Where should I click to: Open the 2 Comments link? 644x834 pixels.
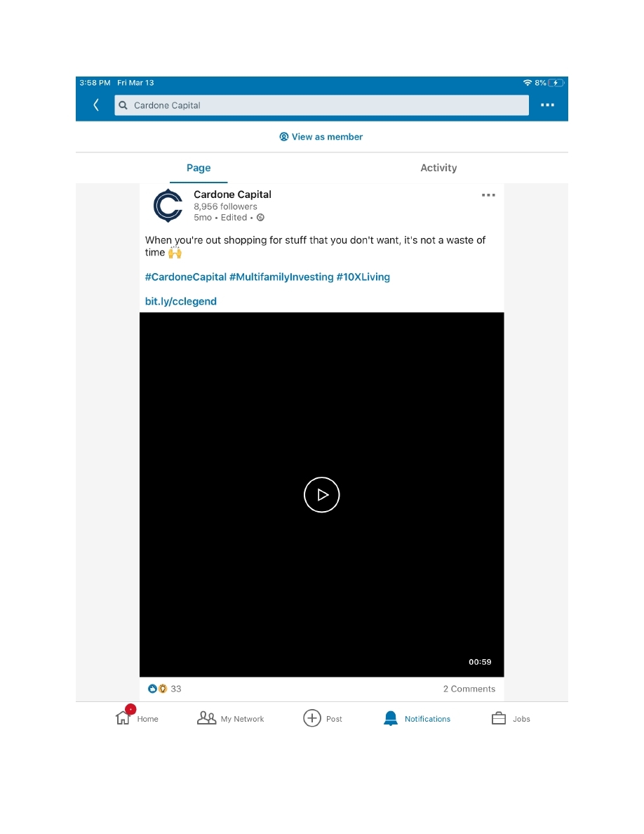pyautogui.click(x=469, y=689)
